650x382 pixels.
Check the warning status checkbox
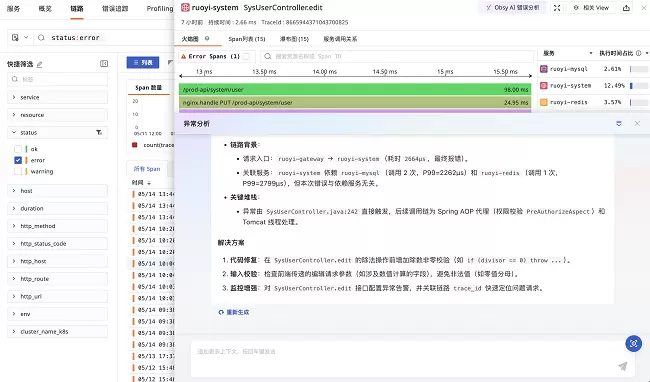(18, 171)
